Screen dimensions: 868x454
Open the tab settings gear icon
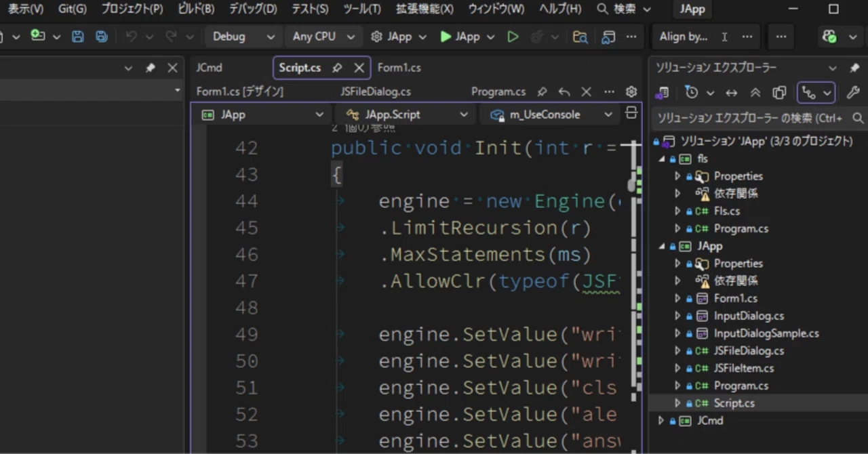click(631, 91)
